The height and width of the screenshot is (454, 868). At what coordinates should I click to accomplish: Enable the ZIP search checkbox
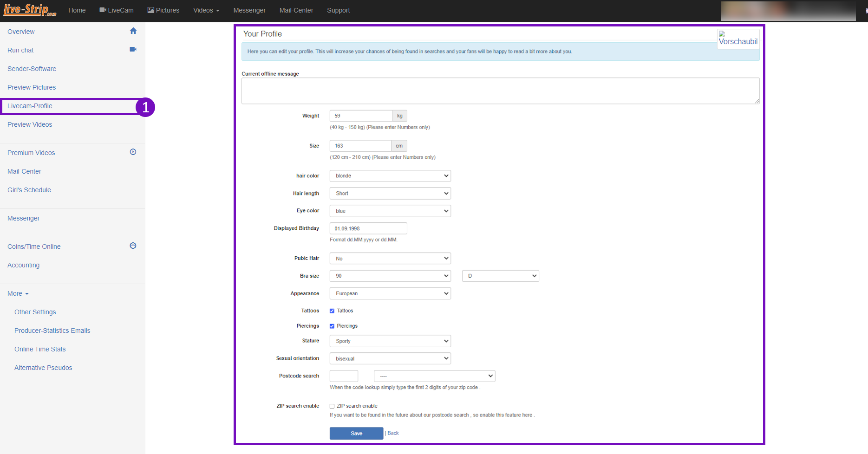point(332,406)
